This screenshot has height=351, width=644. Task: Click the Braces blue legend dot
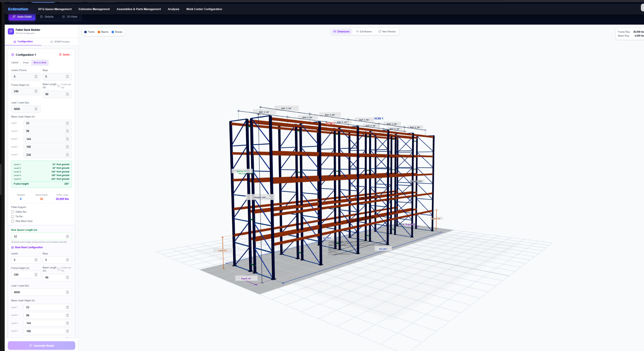pyautogui.click(x=113, y=32)
